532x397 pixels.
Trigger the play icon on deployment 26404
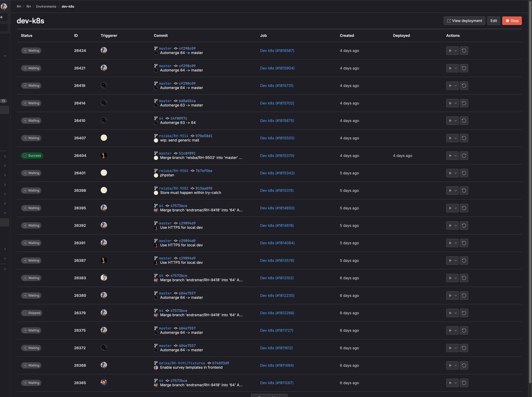(451, 156)
